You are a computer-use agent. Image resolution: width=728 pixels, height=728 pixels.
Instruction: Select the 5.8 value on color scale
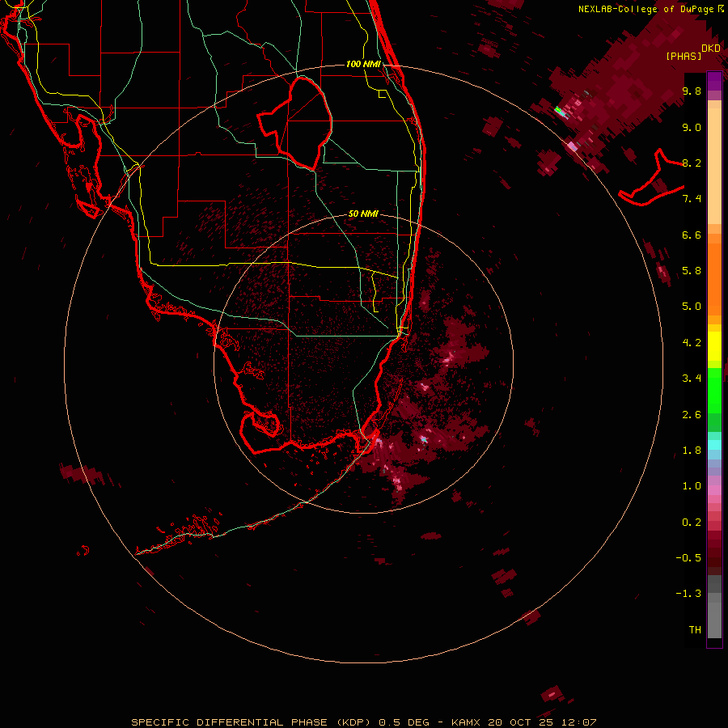[x=692, y=271]
